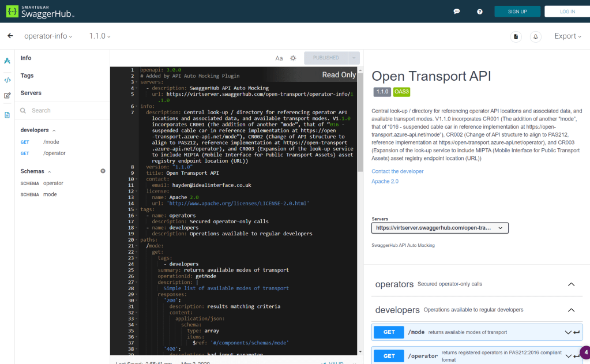This screenshot has height=364, width=590.
Task: Open the 1.1.0 version dropdown
Action: pyautogui.click(x=99, y=36)
